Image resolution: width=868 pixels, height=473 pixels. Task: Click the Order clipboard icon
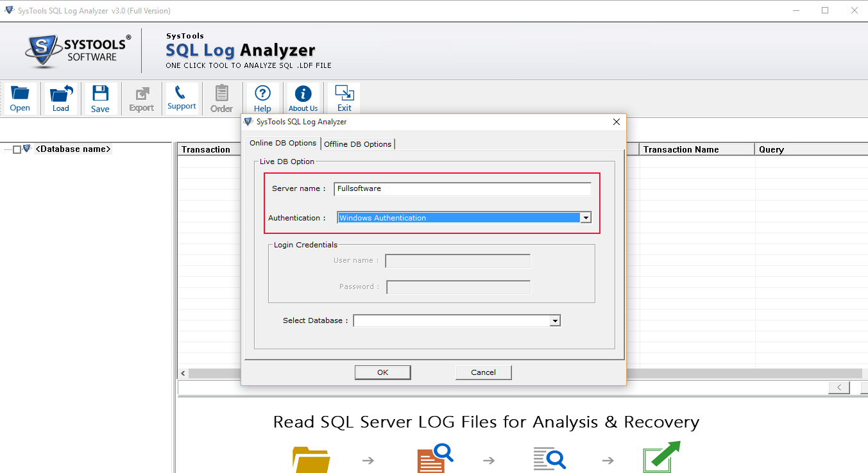pos(221,99)
